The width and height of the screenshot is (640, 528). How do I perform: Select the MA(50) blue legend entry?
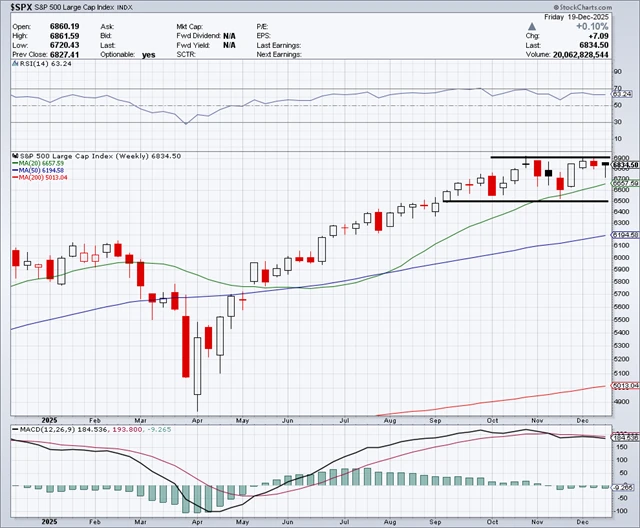(x=38, y=170)
